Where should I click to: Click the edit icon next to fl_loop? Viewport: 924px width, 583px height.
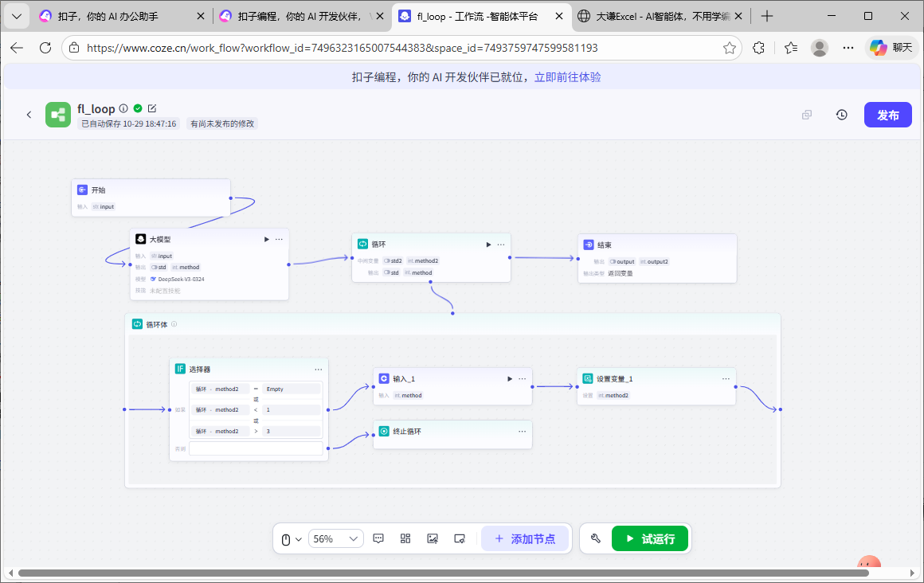pos(152,108)
